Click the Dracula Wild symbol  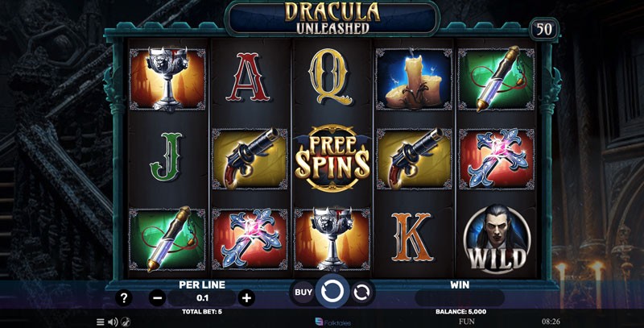point(497,239)
